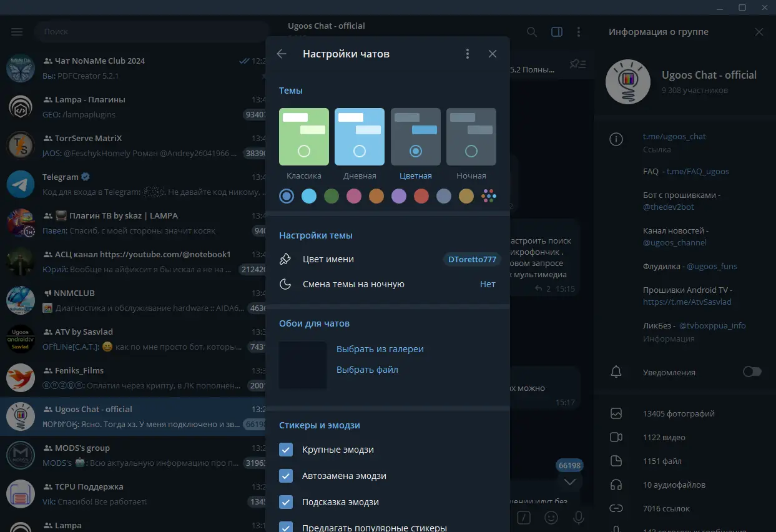Toggle emoji suggestions checkbox

[286, 502]
